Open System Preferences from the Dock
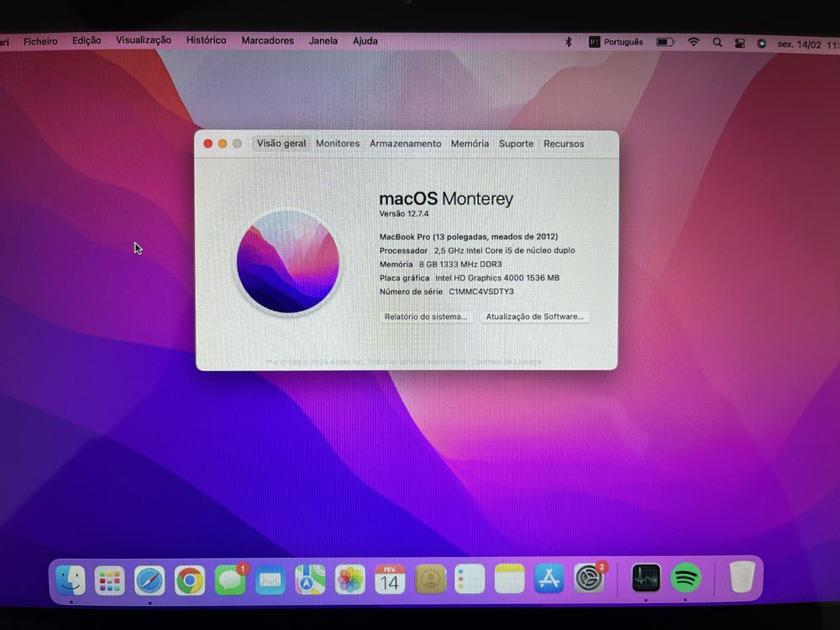 coord(590,579)
